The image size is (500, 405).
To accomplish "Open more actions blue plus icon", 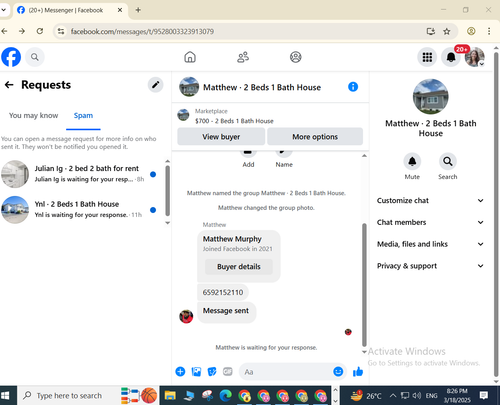I will tap(180, 371).
